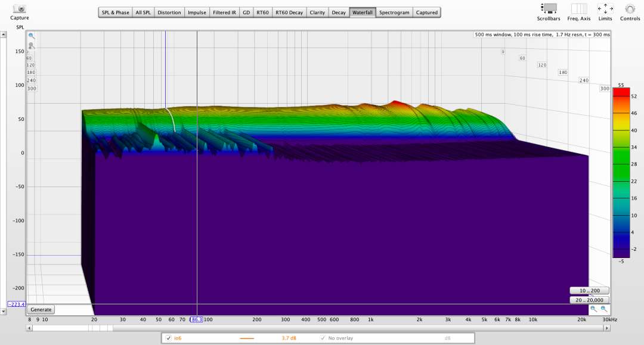Switch to the Spectrogram tab
This screenshot has width=644, height=345.
point(394,13)
